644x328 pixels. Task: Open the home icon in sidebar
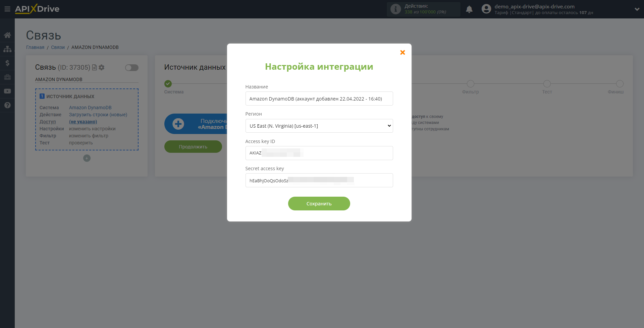click(7, 35)
